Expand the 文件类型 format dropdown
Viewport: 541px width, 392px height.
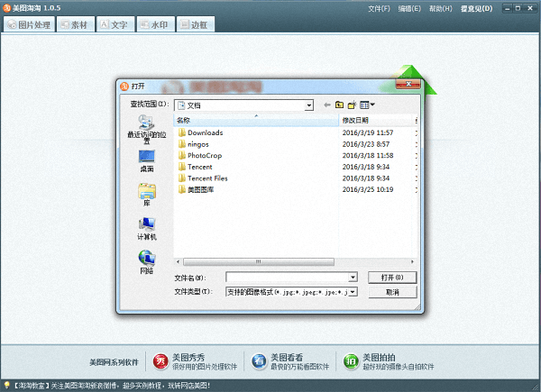pos(353,292)
